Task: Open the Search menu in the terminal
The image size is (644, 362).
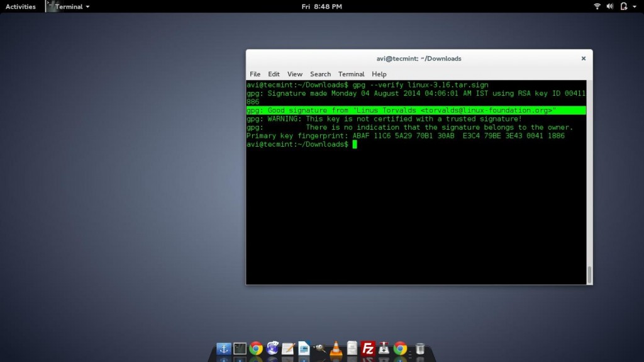Action: point(320,74)
